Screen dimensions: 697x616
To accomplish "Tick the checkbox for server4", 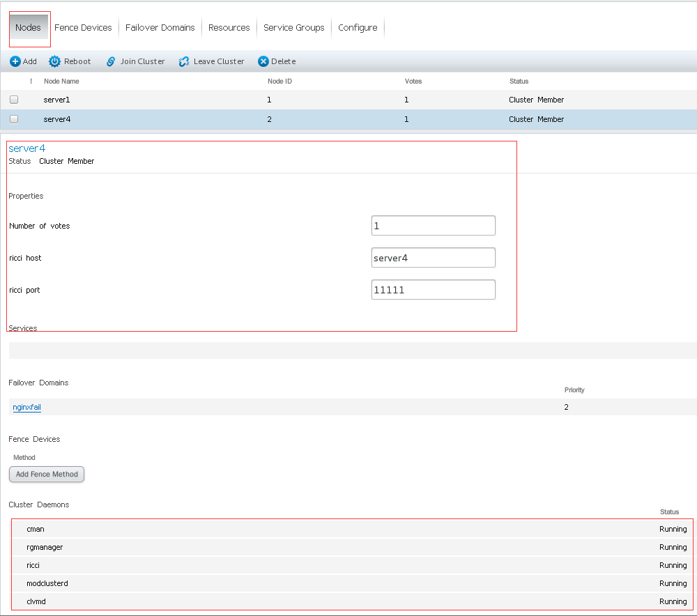I will coord(14,119).
